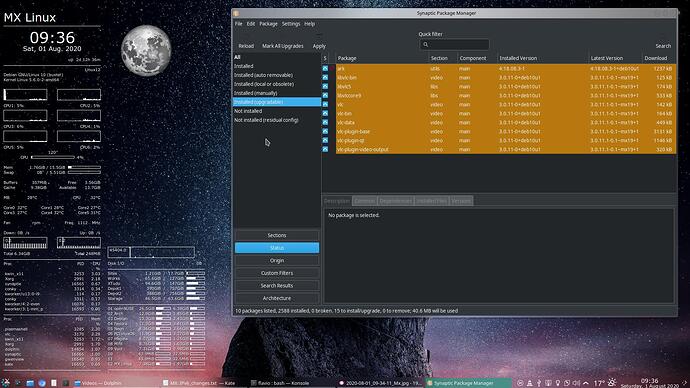Open the Settings menu

(x=291, y=24)
